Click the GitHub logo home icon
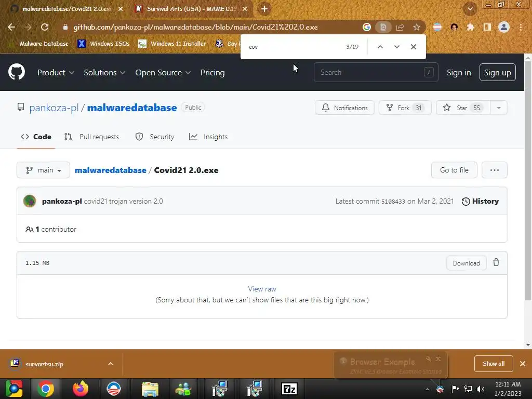 click(x=17, y=72)
